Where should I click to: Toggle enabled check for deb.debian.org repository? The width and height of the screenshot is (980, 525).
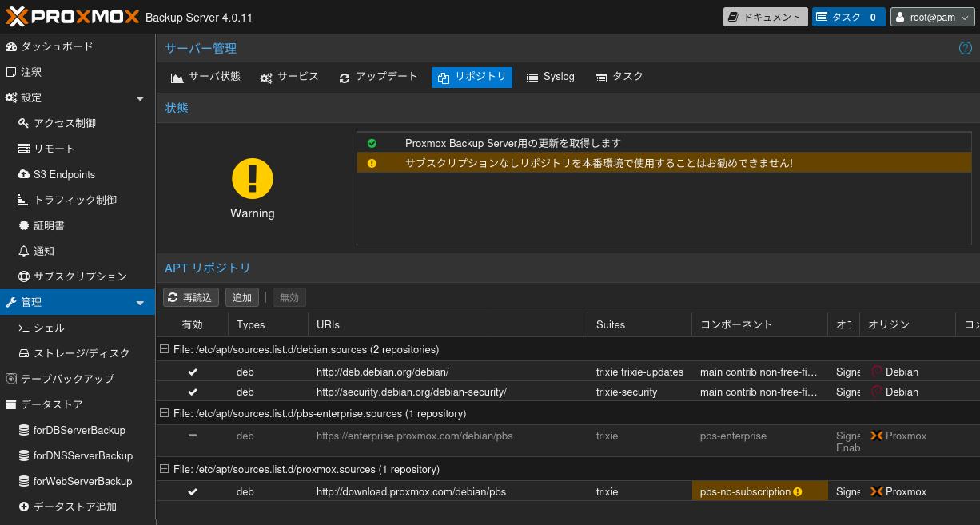point(193,372)
